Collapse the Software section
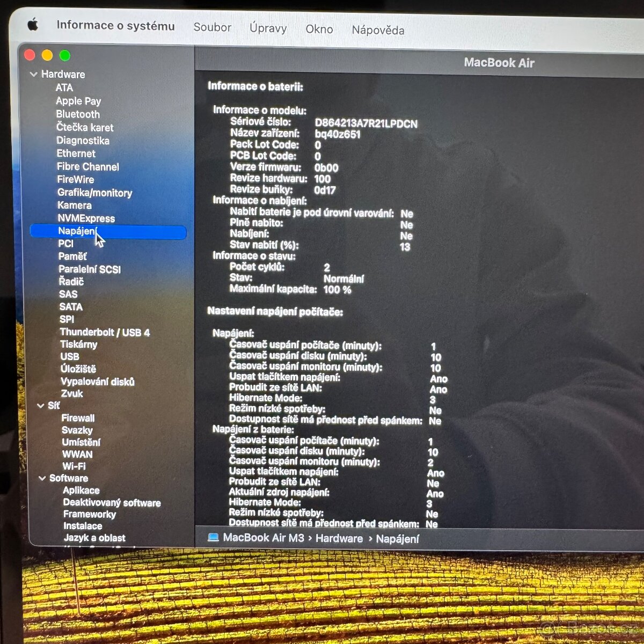Screen dimensions: 644x644 42,478
